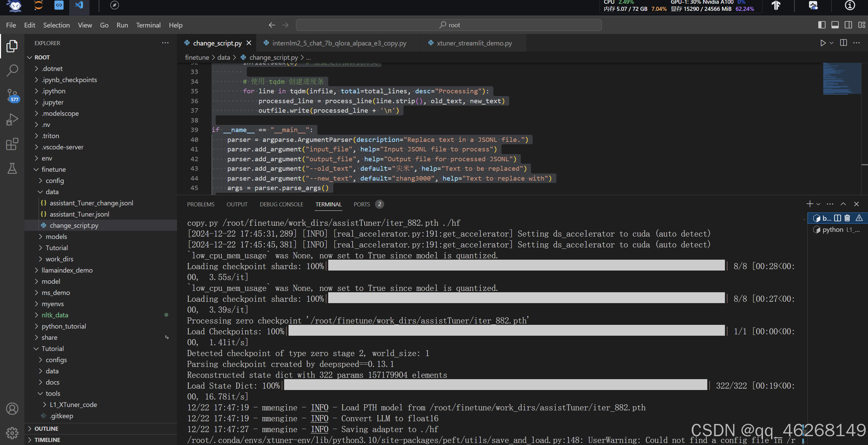Open assistant_Tuner_change.jsonl file
The height and width of the screenshot is (445, 868).
point(91,203)
